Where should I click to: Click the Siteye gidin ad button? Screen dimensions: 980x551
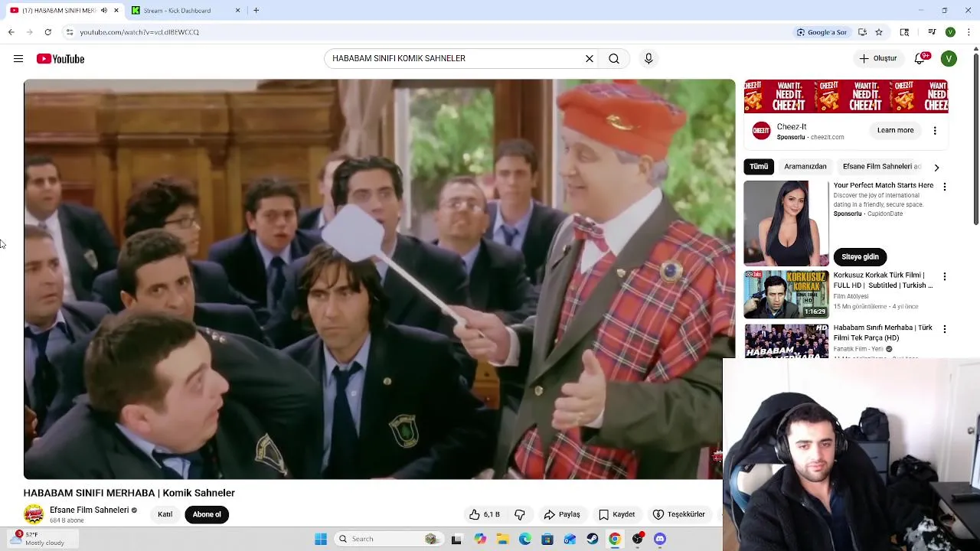click(860, 256)
